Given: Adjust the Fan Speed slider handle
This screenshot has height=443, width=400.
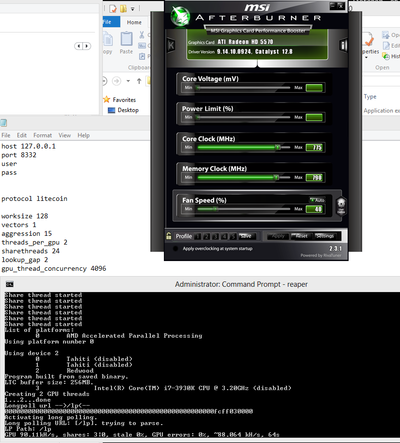Looking at the screenshot, I should (x=215, y=209).
